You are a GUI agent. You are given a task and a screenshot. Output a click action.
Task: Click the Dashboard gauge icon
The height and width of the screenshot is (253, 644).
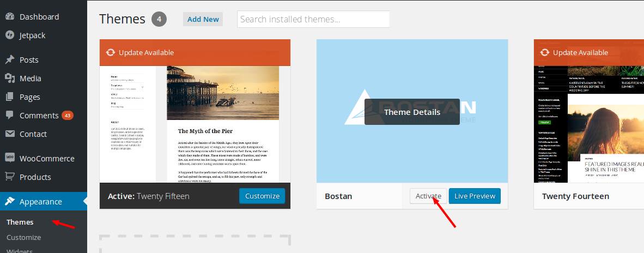coord(10,17)
